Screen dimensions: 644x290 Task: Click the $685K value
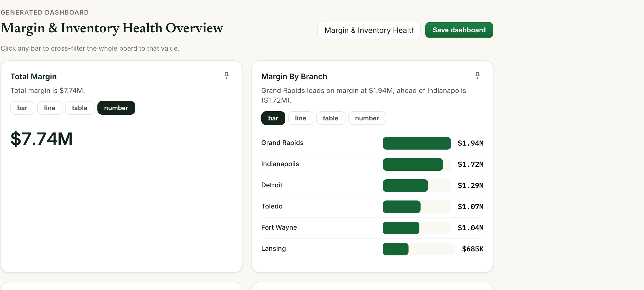pos(473,249)
